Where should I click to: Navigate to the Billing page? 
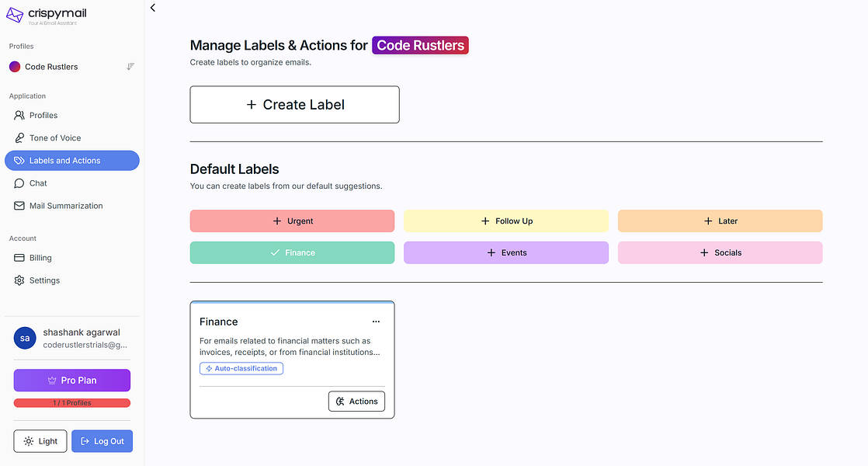(x=40, y=258)
